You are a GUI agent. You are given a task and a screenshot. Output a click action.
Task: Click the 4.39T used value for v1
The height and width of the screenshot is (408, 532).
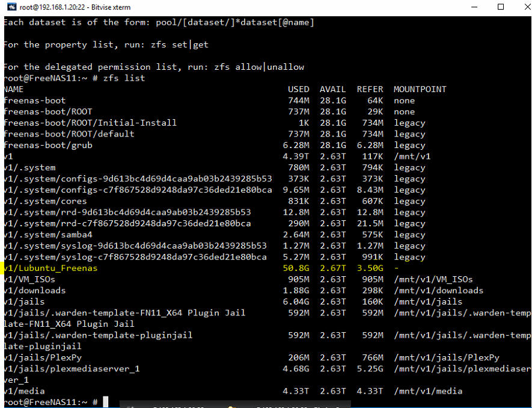pos(296,156)
